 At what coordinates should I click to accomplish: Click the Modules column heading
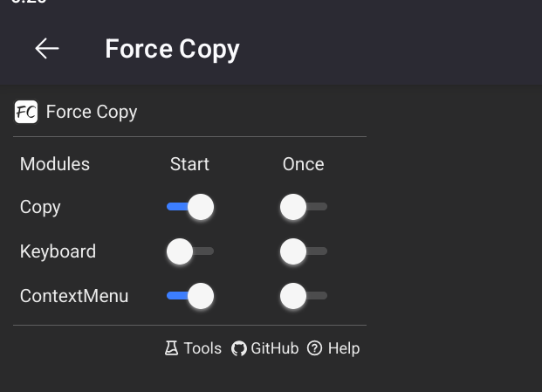click(x=55, y=164)
